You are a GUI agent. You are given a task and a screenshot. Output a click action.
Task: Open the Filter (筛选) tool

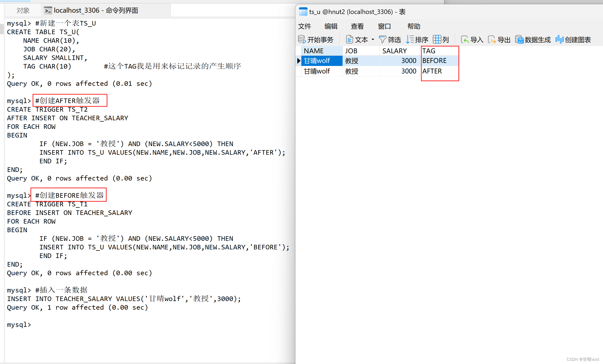pos(382,40)
